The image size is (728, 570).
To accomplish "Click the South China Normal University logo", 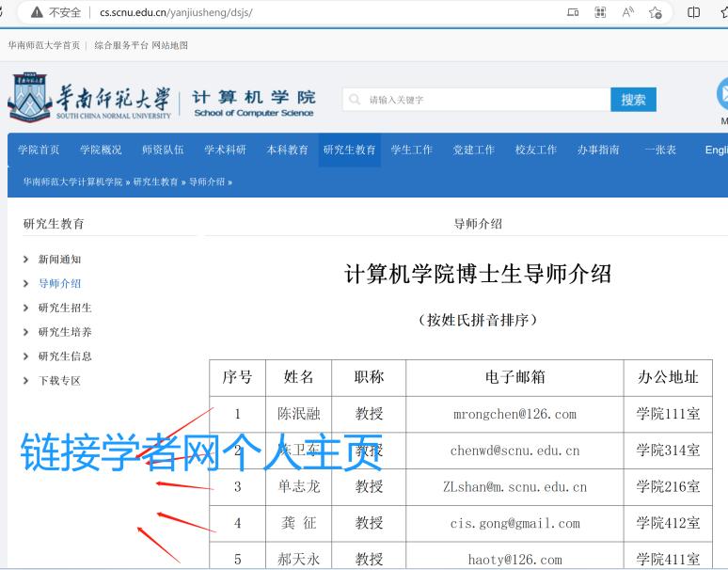I will click(x=90, y=100).
